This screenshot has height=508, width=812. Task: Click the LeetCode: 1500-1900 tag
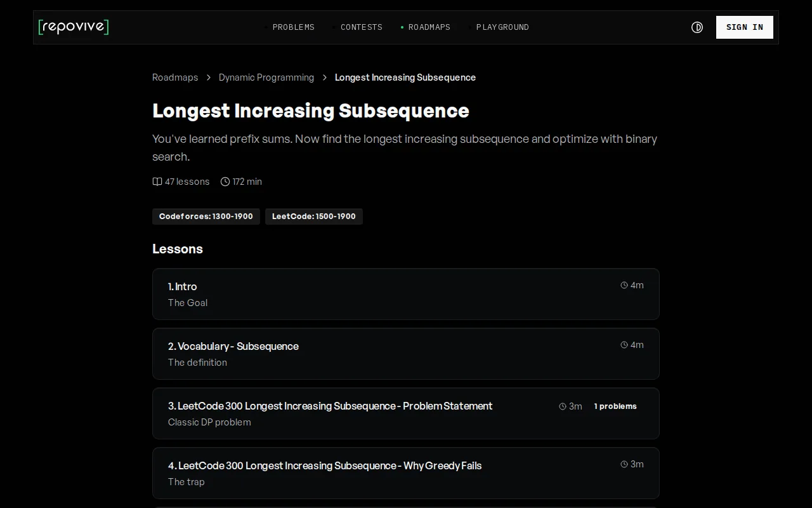(x=314, y=217)
